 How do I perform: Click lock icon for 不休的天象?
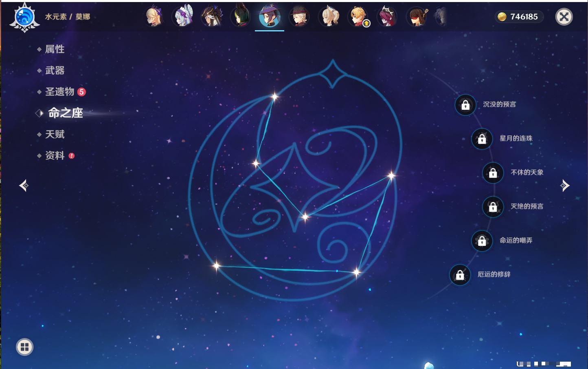tap(493, 173)
